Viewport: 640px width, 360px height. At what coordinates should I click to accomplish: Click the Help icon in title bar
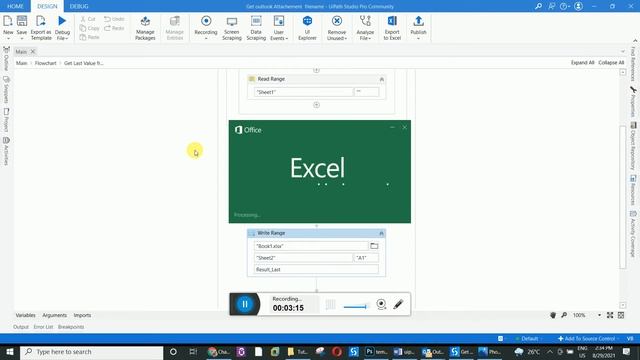tap(565, 6)
